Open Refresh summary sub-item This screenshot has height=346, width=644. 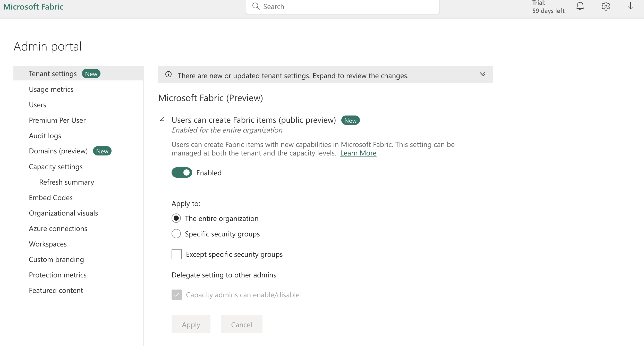tap(66, 182)
